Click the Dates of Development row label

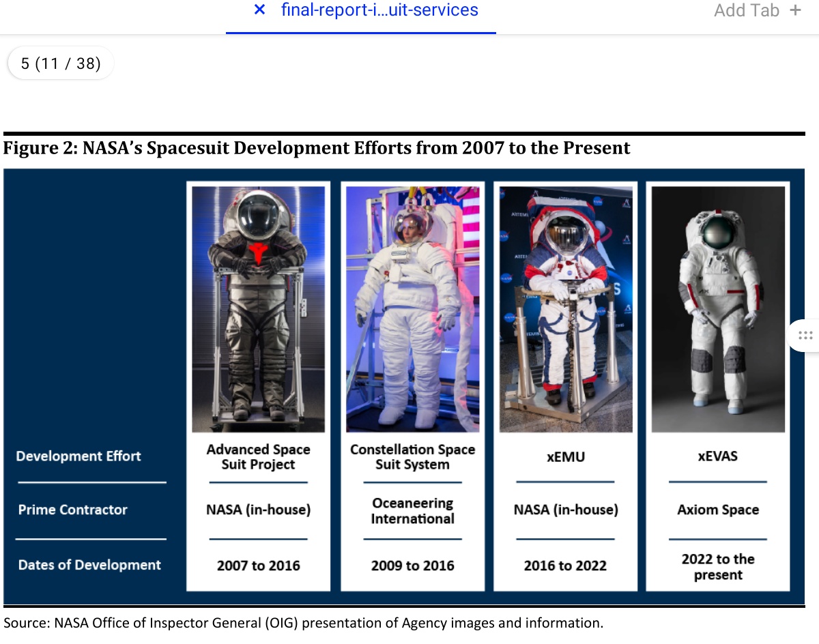click(89, 565)
